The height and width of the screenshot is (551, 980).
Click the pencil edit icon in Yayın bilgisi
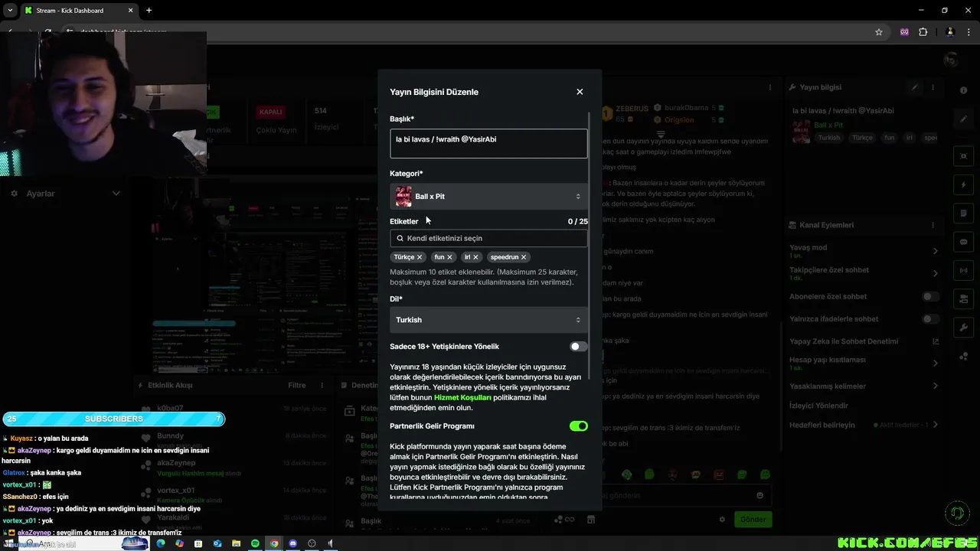(x=915, y=87)
